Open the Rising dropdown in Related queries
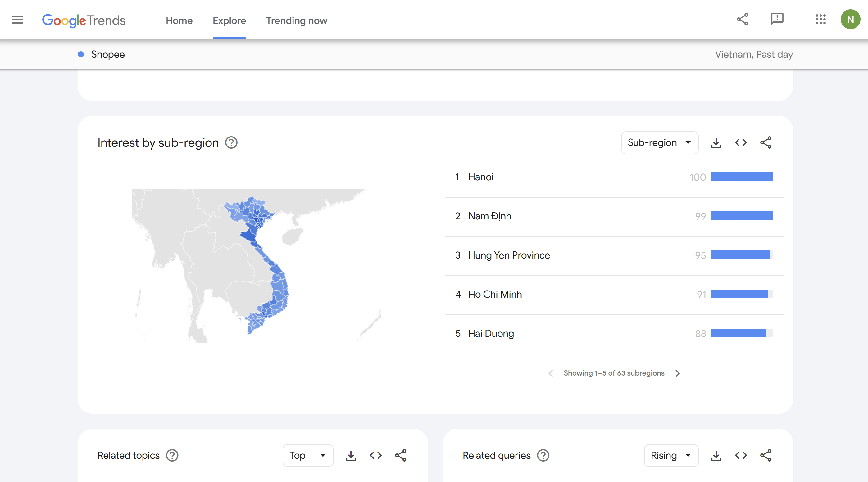Viewport: 868px width, 482px height. (x=671, y=455)
